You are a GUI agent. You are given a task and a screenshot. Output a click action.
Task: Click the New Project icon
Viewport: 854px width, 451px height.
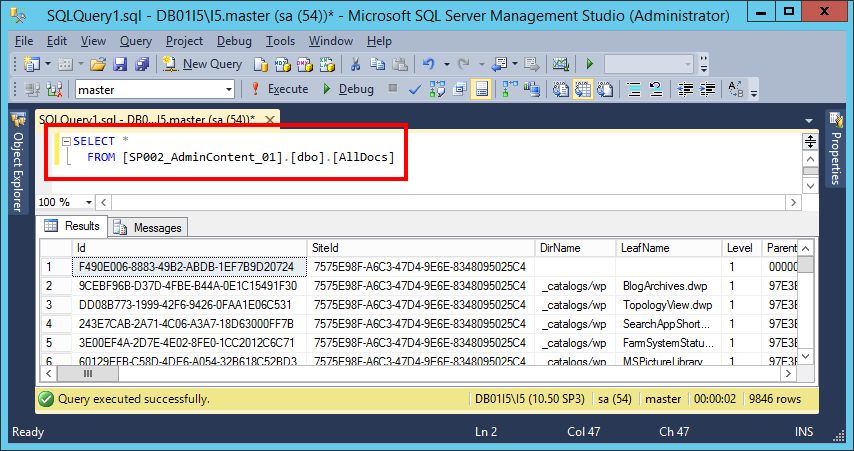pos(32,64)
